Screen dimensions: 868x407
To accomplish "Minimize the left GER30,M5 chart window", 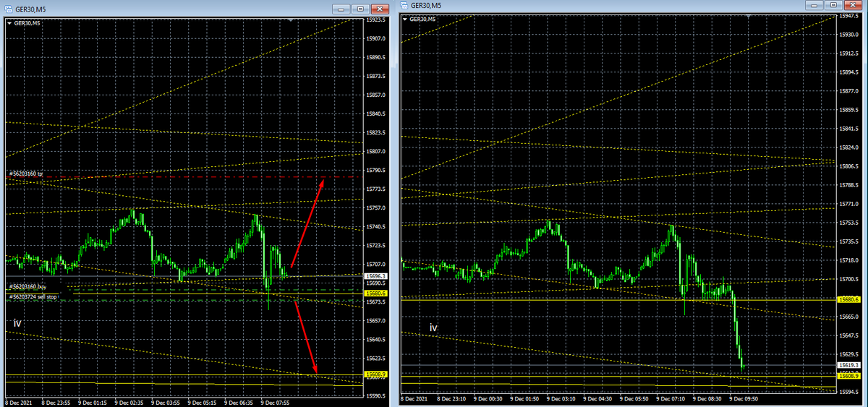I will [342, 9].
